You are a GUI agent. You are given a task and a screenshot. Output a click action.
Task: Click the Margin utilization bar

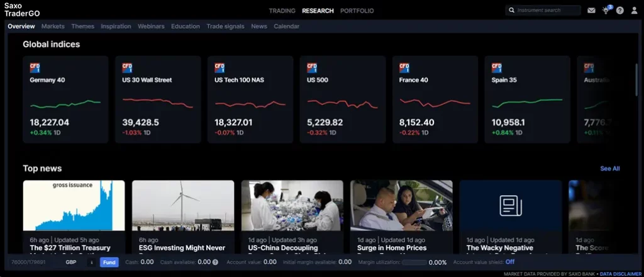(414, 262)
